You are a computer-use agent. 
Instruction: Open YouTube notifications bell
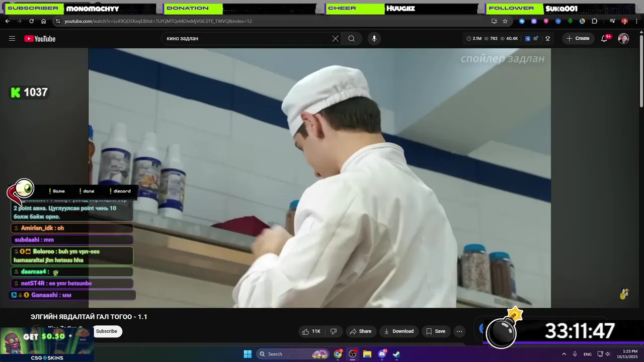pyautogui.click(x=605, y=39)
